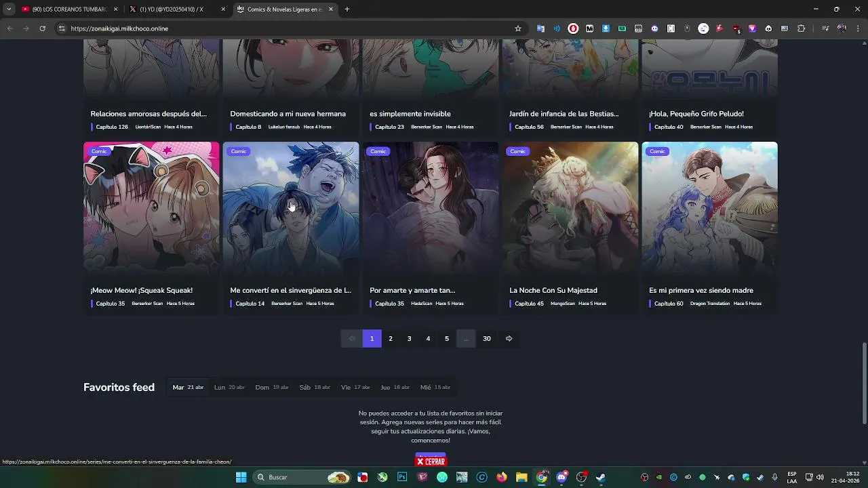
Task: Open La Noche Con Su Majestad cover
Action: [570, 207]
